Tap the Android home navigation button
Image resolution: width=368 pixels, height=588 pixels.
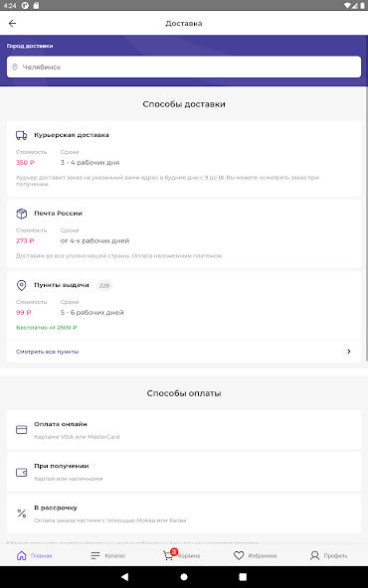(184, 577)
